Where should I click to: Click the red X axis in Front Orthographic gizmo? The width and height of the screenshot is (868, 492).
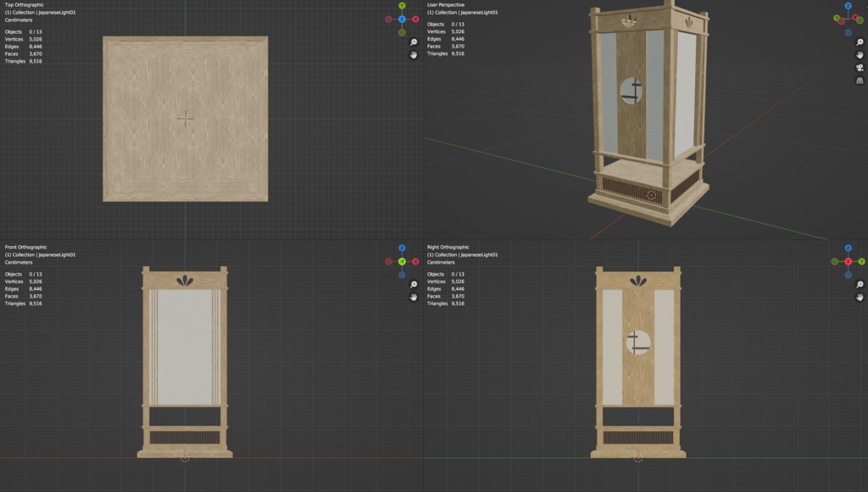[415, 261]
